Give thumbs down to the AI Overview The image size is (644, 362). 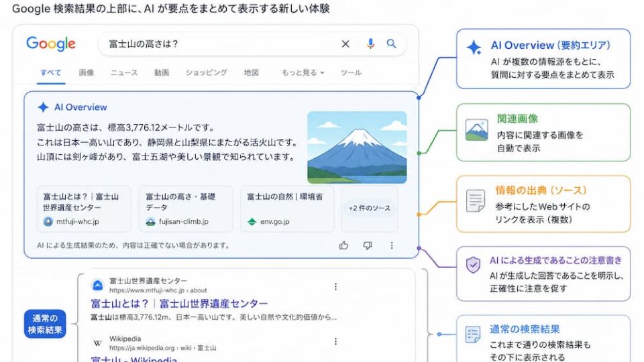coord(368,245)
